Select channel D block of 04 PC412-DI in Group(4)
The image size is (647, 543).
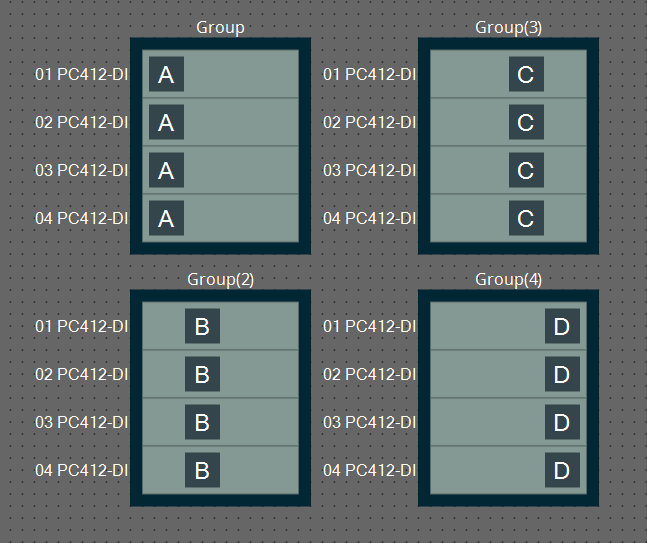pyautogui.click(x=562, y=470)
